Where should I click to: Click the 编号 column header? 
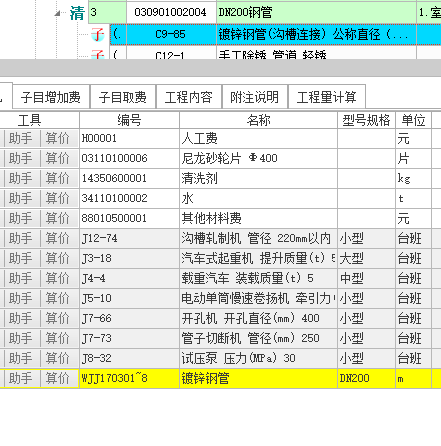click(129, 120)
